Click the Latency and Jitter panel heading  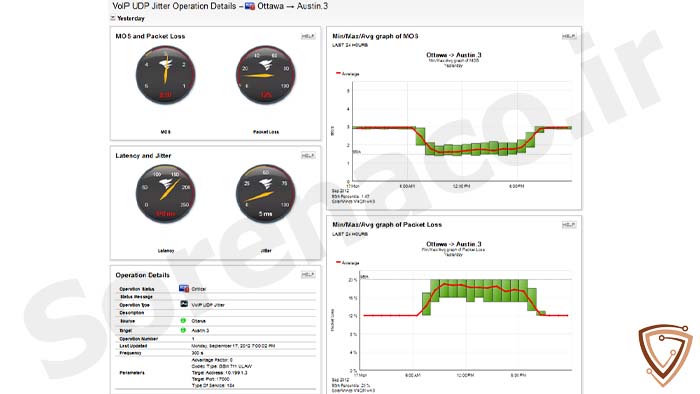(143, 156)
